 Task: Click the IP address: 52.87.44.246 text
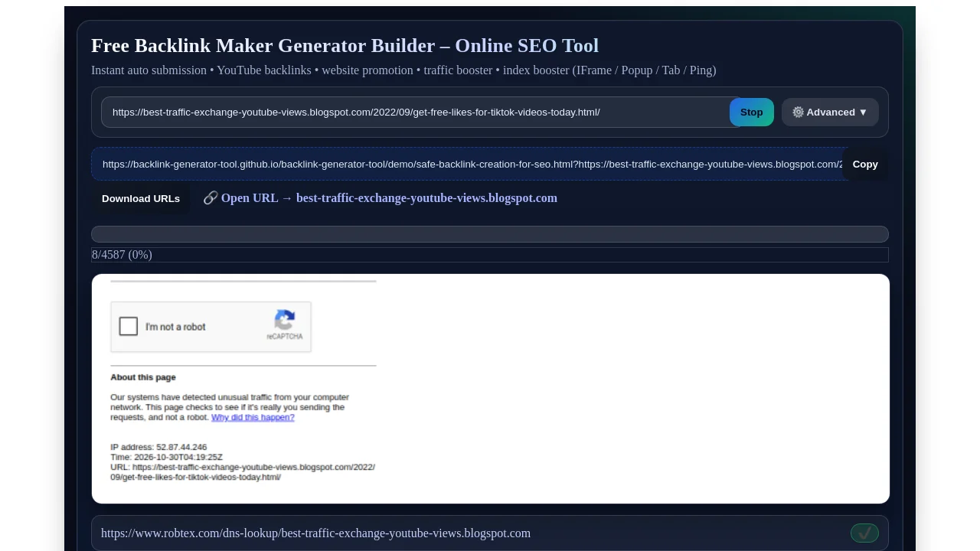tap(158, 447)
